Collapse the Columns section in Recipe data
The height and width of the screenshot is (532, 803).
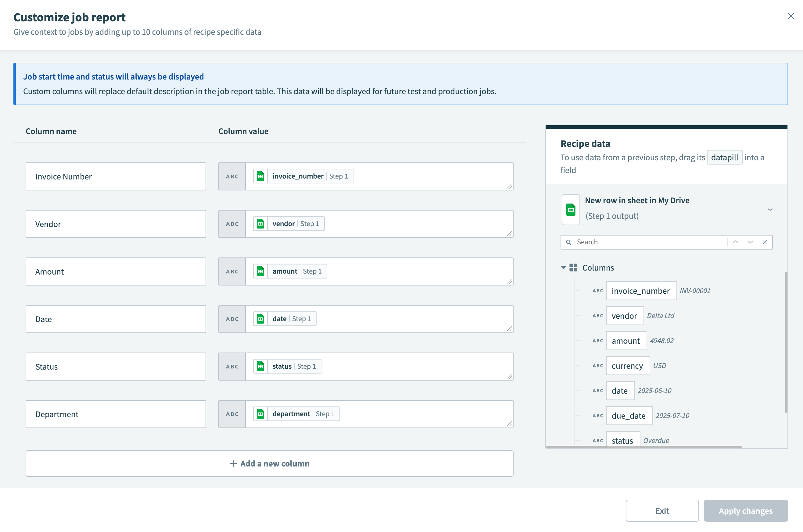pyautogui.click(x=563, y=267)
